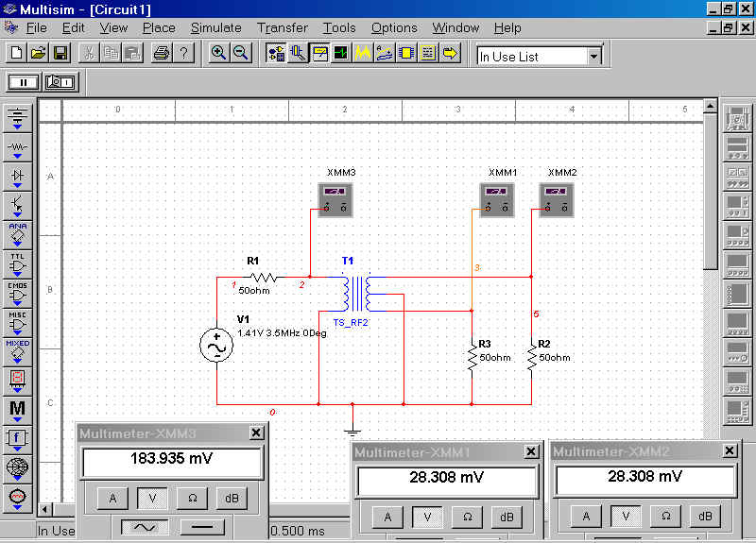This screenshot has height=543, width=756.
Task: Expand the In Use List dropdown
Action: pyautogui.click(x=593, y=56)
